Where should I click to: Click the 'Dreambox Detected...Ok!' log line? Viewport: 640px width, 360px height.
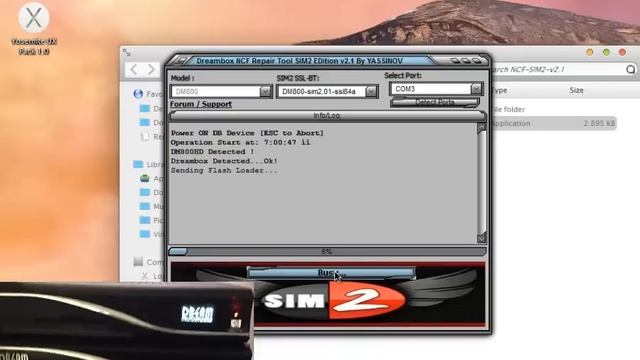(224, 161)
